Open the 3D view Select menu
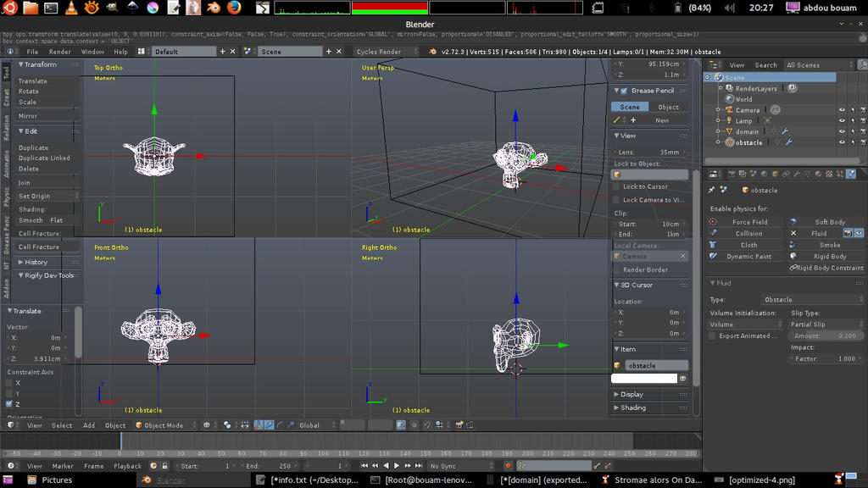This screenshot has width=868, height=488. [x=62, y=425]
